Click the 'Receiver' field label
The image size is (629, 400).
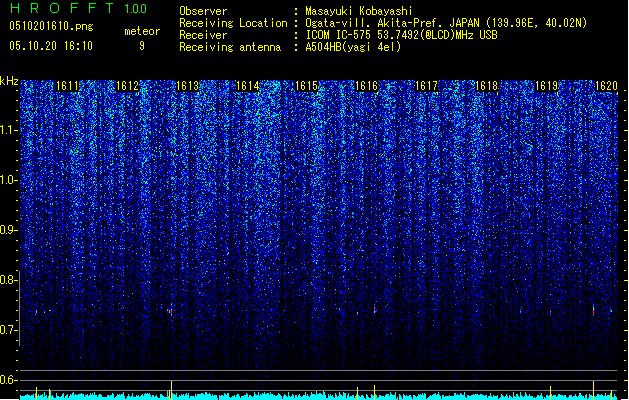(203, 35)
